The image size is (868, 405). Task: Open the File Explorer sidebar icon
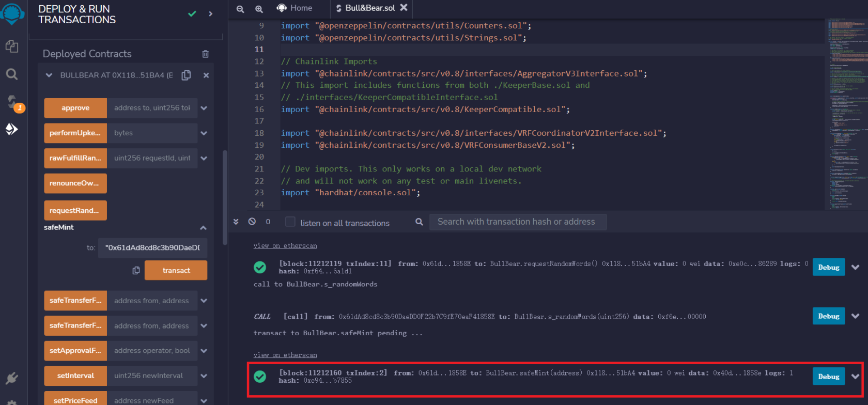coord(12,46)
